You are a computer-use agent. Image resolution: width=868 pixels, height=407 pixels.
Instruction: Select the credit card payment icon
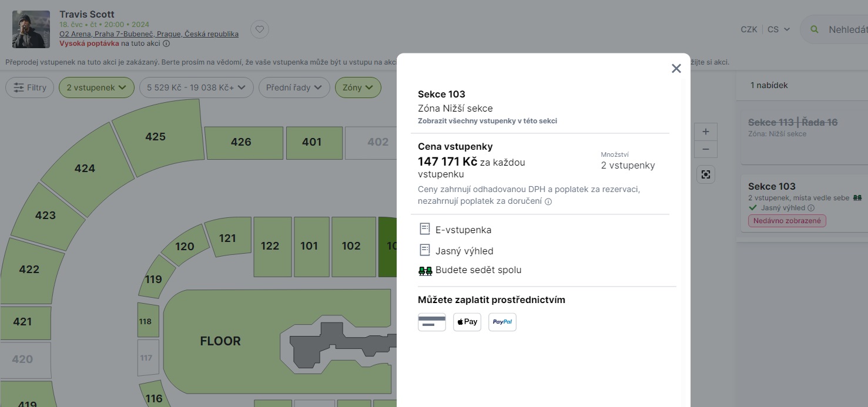[x=431, y=322]
